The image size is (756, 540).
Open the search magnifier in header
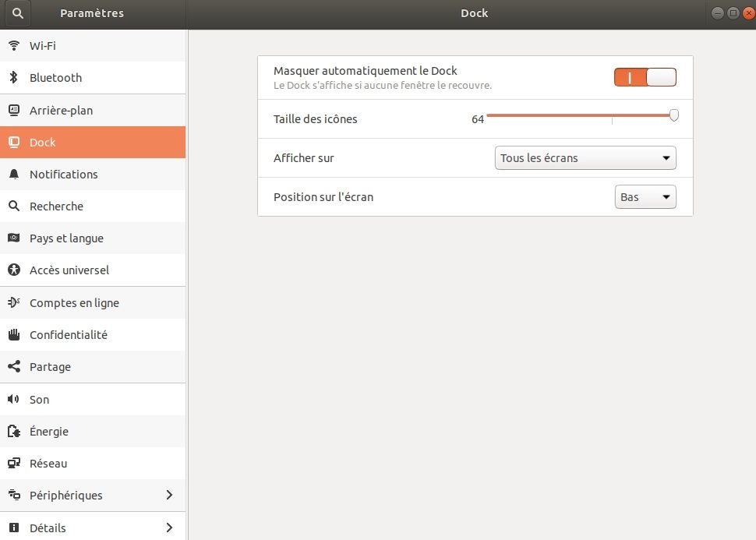[x=18, y=13]
